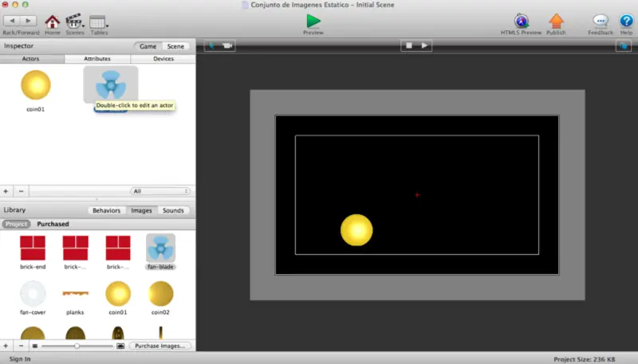Screen dimensions: 638x364
Task: Open the Scenes dropdown arrow
Action: tap(84, 26)
